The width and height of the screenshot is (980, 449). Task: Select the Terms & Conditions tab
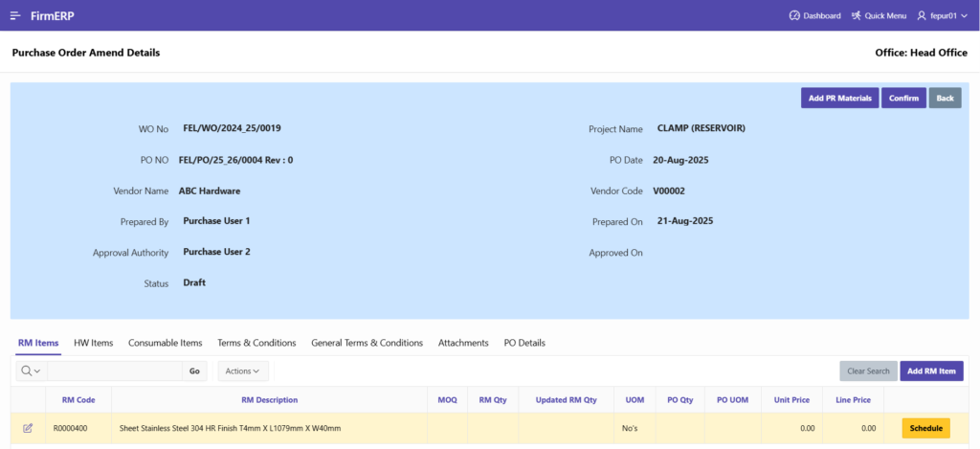pos(256,343)
